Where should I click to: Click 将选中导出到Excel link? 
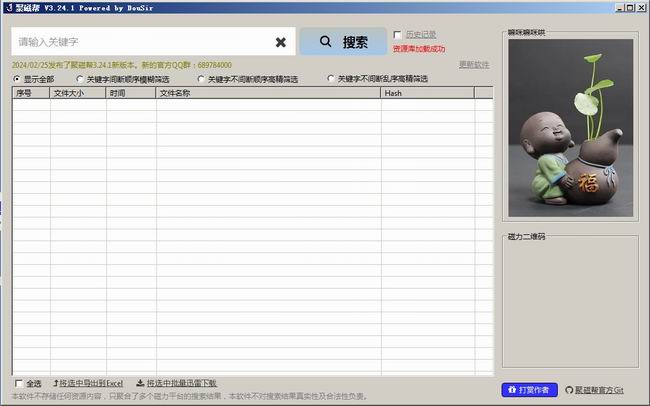pyautogui.click(x=88, y=383)
